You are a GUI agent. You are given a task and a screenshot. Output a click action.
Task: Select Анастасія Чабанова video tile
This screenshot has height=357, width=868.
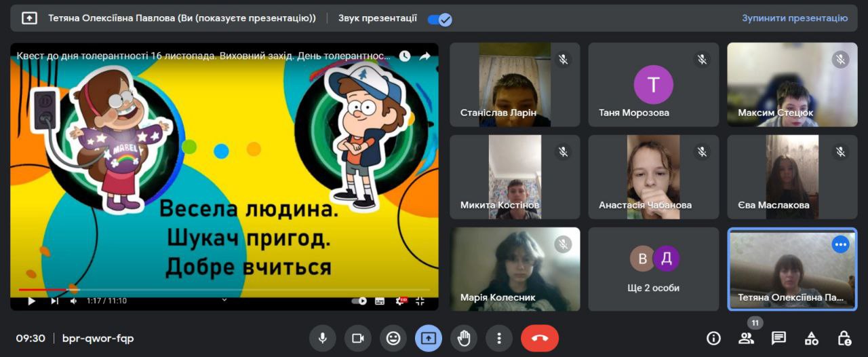[x=654, y=177]
